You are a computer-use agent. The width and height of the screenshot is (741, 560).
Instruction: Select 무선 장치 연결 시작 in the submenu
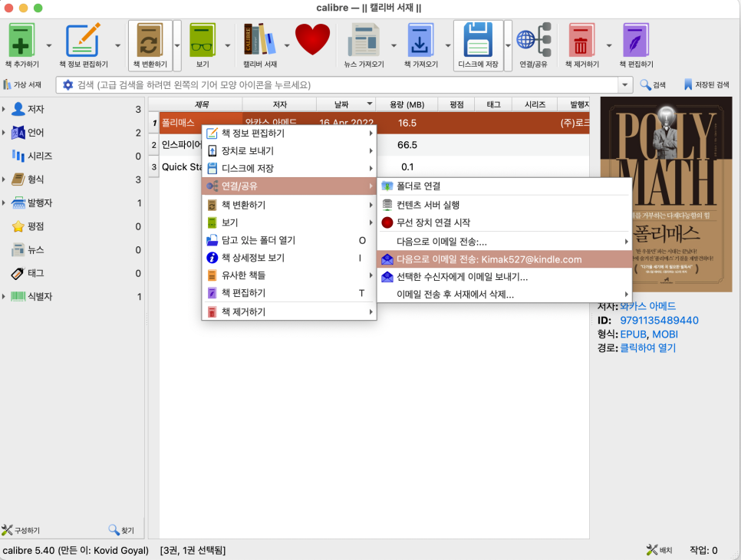point(505,222)
